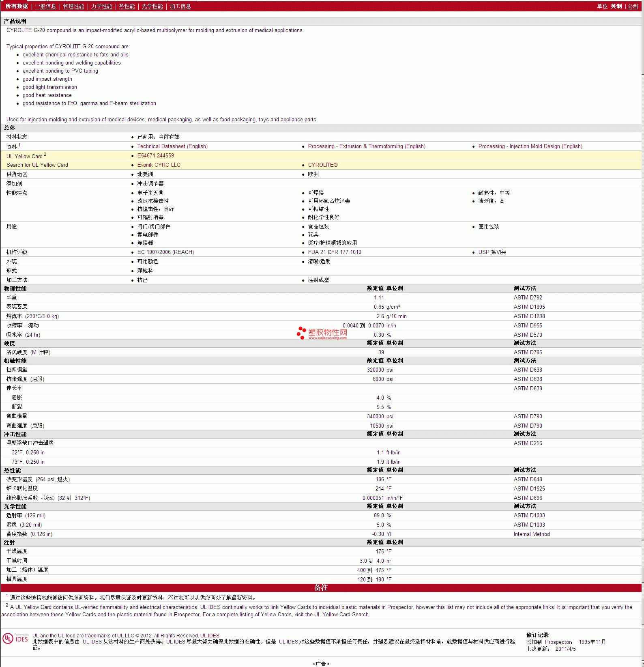Click the 注射成型 processing method entry
This screenshot has height=667, width=644.
(318, 280)
